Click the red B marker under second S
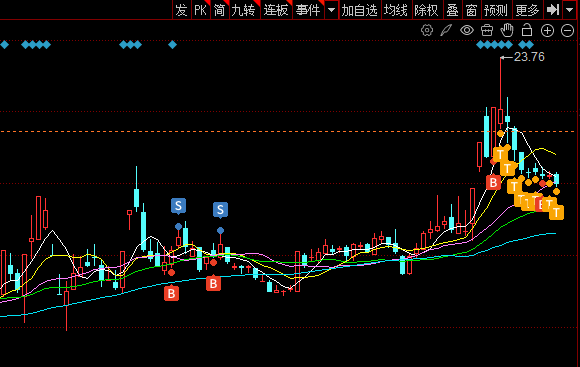 [x=213, y=283]
